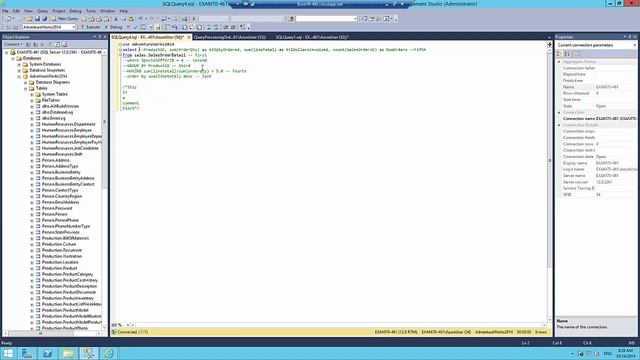640x360 pixels.
Task: Open the Query menu
Action: [x=42, y=11]
